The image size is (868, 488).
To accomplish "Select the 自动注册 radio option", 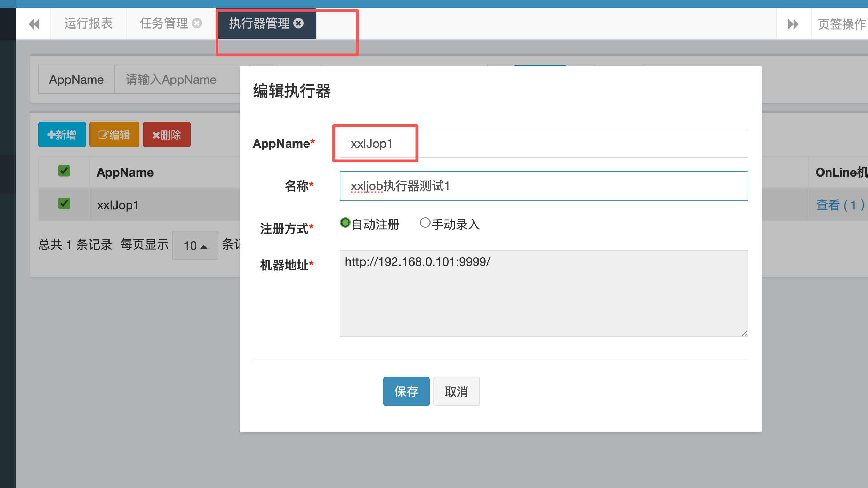I will 345,223.
